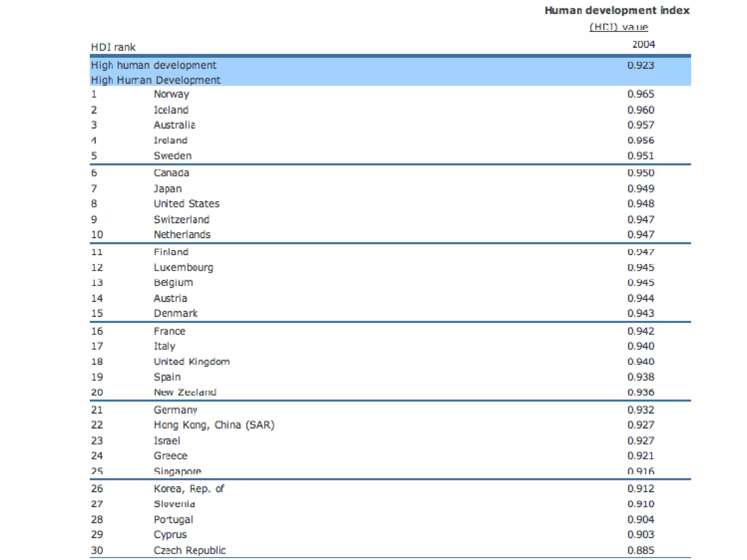This screenshot has height=560, width=747.
Task: Click the HDI rank column header
Action: [x=113, y=47]
